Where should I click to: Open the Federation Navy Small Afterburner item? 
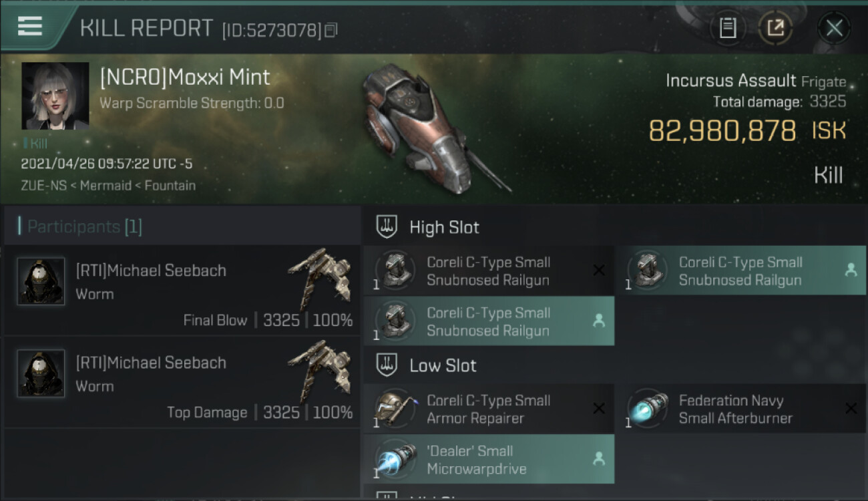[740, 409]
